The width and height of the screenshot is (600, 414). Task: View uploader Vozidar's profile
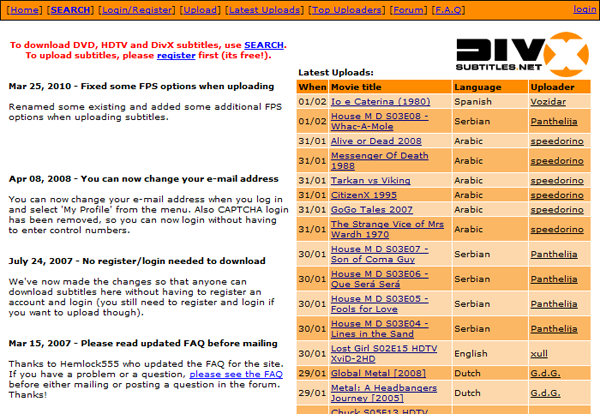point(548,102)
